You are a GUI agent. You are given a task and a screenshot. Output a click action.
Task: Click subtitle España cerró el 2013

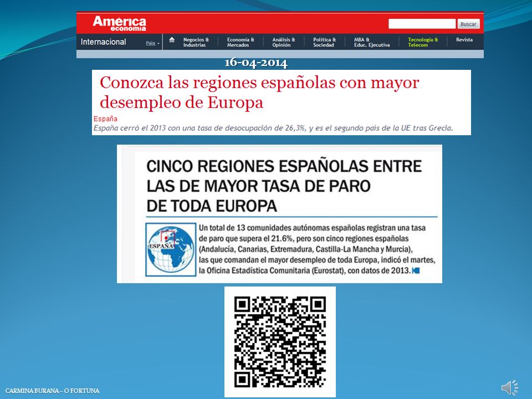pyautogui.click(x=273, y=128)
